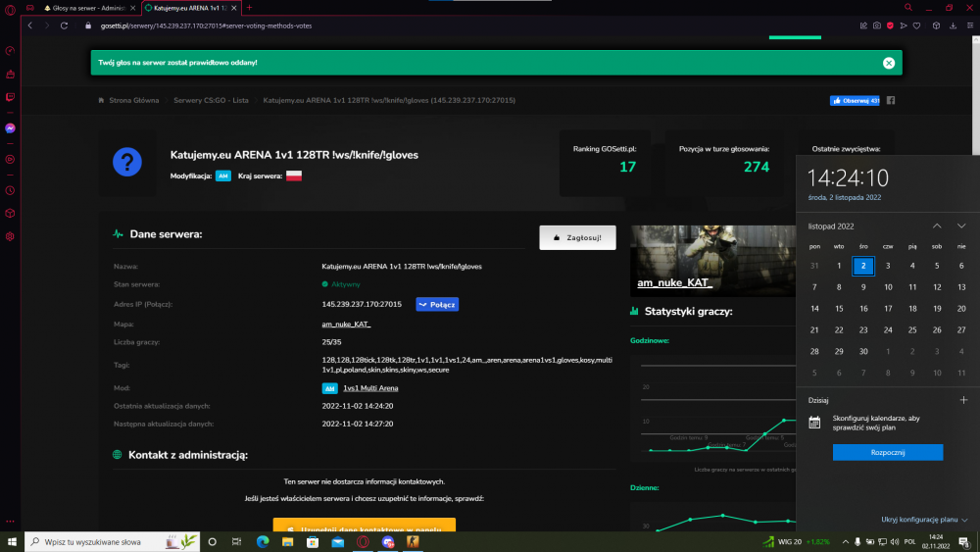The width and height of the screenshot is (980, 552).
Task: Open sidebar three-dots more menu
Action: tap(10, 521)
